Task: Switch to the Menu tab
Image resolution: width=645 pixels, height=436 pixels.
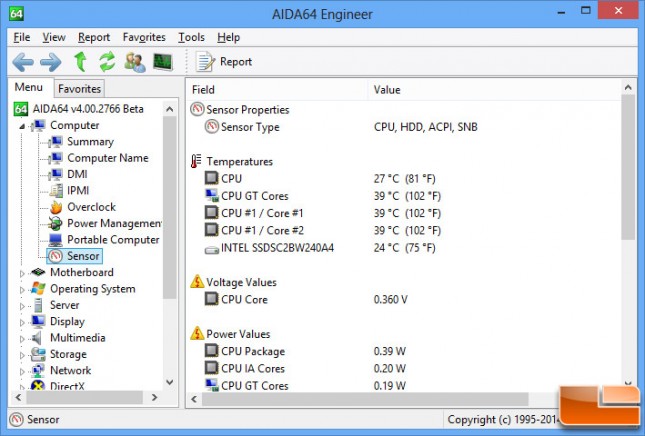Action: (28, 87)
